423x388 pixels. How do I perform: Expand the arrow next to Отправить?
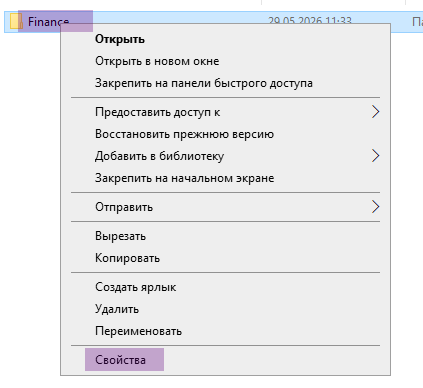[x=375, y=207]
